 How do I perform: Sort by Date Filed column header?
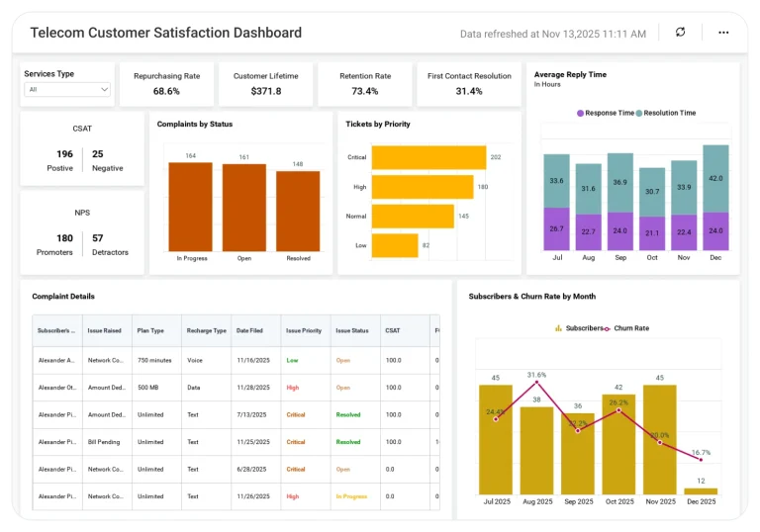click(256, 331)
